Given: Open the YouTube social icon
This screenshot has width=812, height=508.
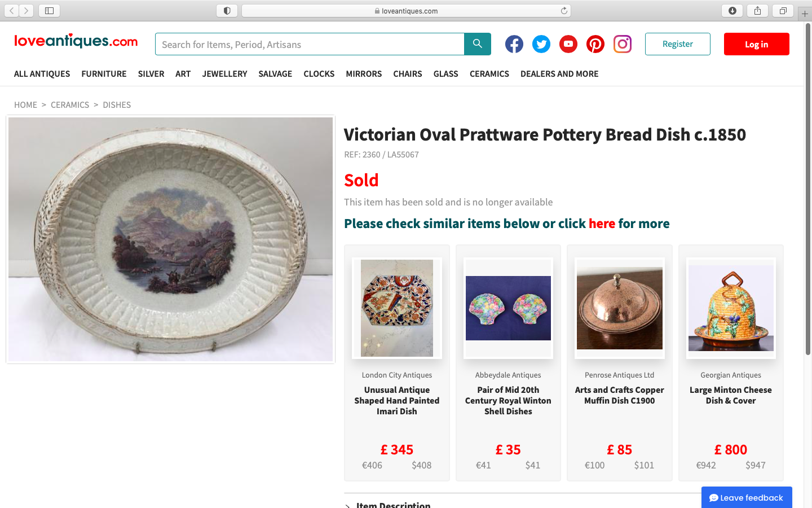Looking at the screenshot, I should (568, 44).
